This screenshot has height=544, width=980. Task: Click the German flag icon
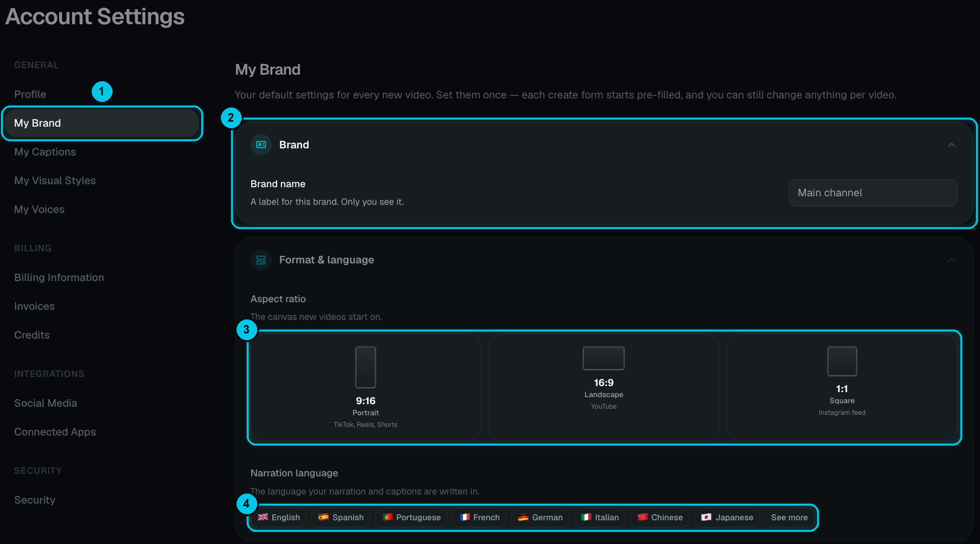(x=523, y=517)
